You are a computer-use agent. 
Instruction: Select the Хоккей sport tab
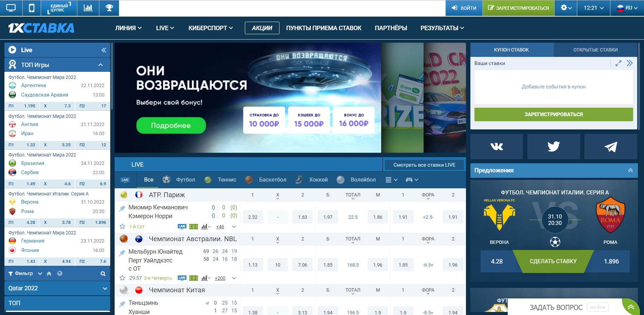pos(312,180)
